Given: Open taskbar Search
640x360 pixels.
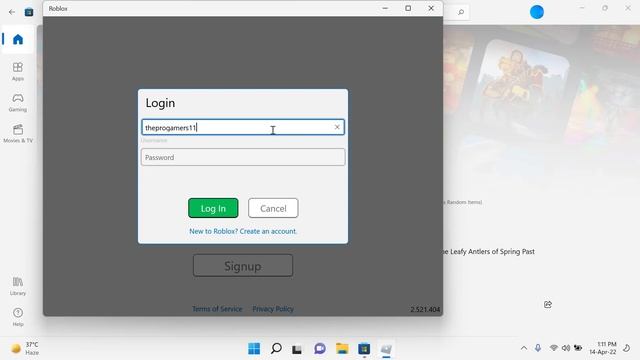Looking at the screenshot, I should 276,349.
